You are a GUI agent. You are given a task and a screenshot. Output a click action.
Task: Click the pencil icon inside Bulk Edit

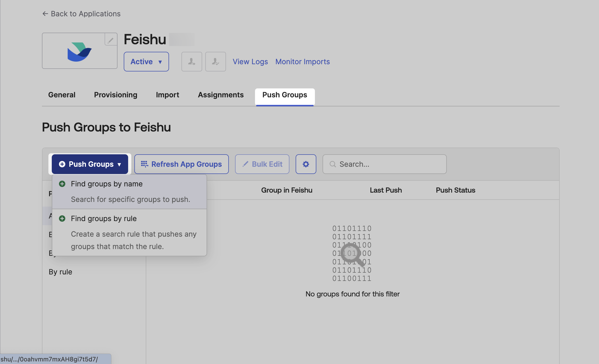pos(245,164)
